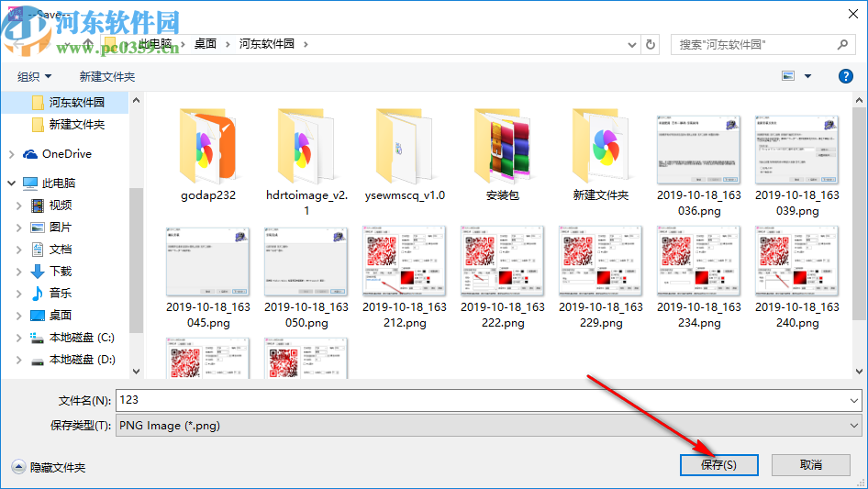Select file 2019-10-18_163045.png
The width and height of the screenshot is (868, 489).
[x=208, y=277]
